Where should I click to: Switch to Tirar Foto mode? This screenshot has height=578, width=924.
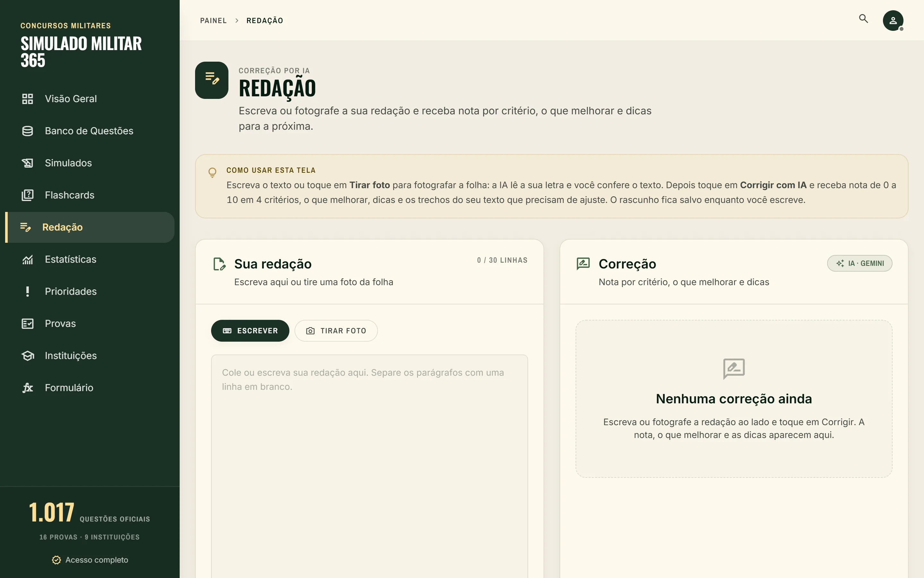336,331
